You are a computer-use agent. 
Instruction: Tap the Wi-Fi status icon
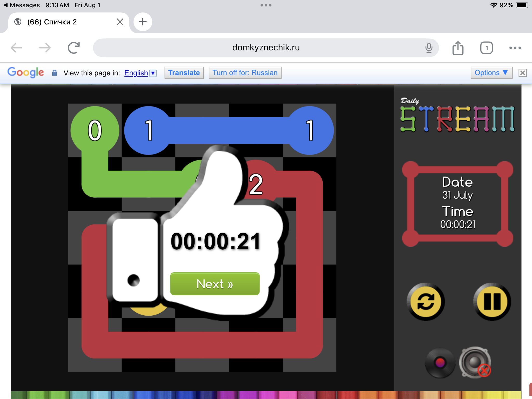(x=494, y=5)
